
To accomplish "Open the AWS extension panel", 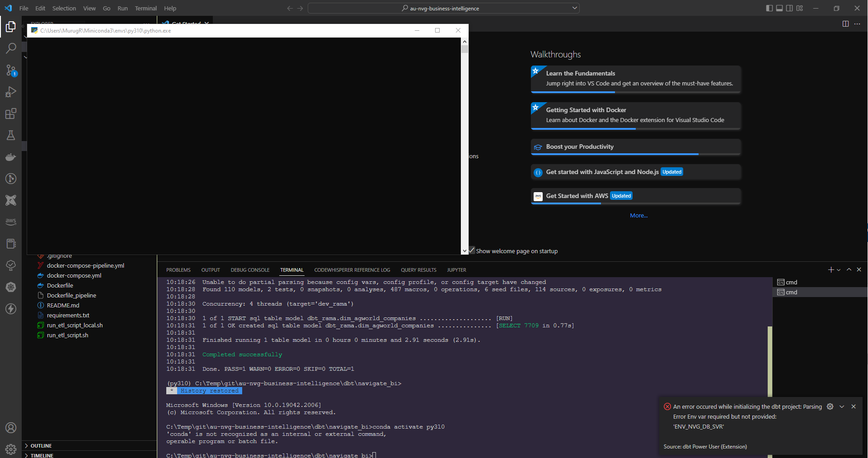I will point(11,222).
